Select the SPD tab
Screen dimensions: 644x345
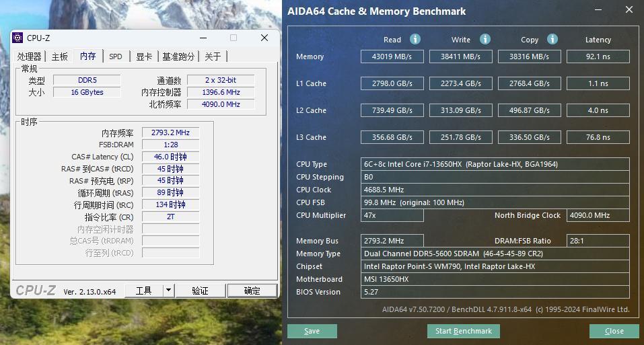(x=116, y=56)
